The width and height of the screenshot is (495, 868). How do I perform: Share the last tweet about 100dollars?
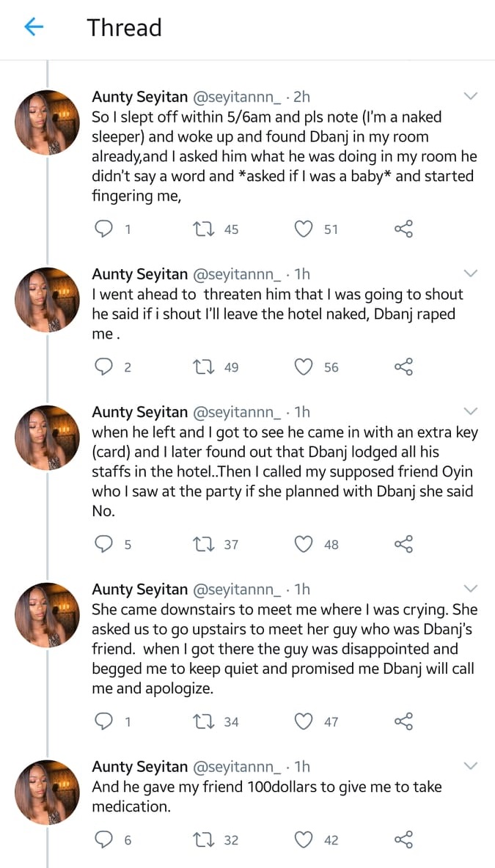404,840
